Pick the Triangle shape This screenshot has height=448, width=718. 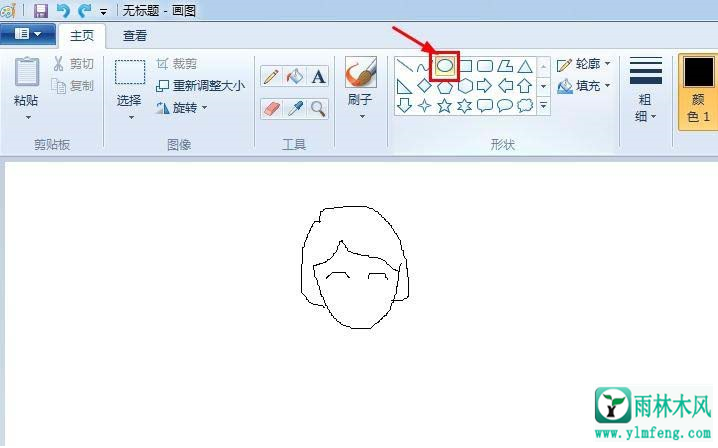[525, 66]
